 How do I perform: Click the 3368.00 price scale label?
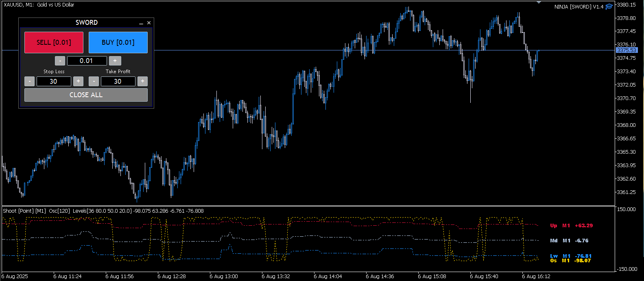click(x=626, y=125)
